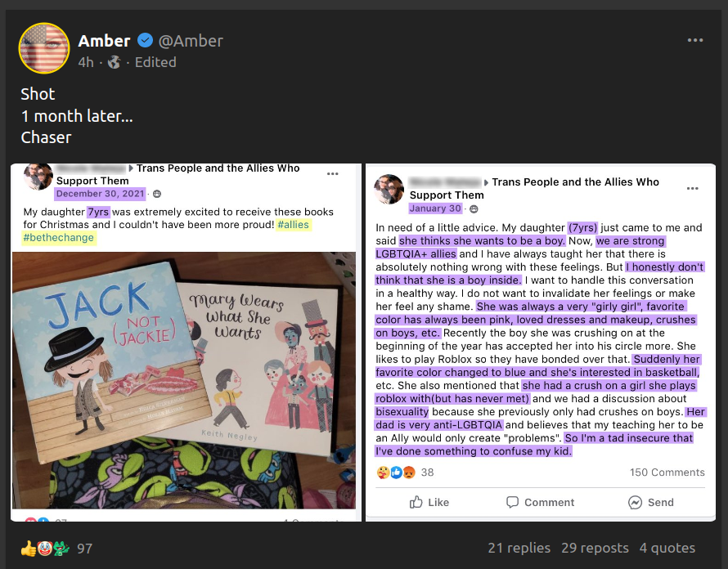This screenshot has width=728, height=569.
Task: Open three-dot menu on January 30 screenshot
Action: coord(692,188)
